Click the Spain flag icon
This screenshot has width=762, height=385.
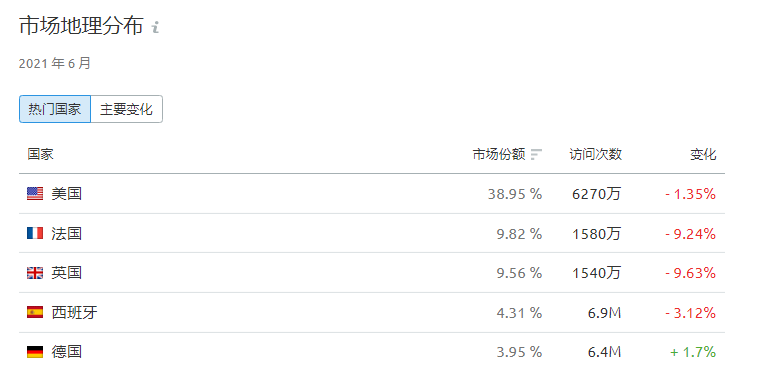35,312
